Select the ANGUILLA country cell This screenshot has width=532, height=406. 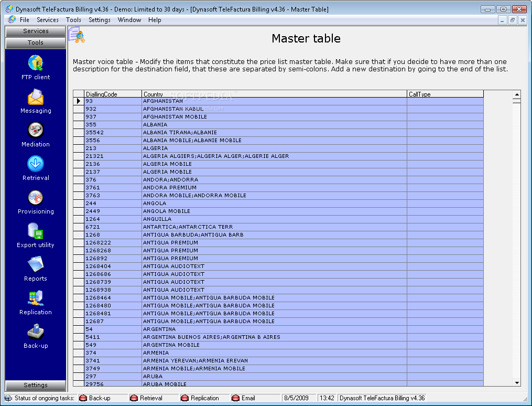point(274,219)
